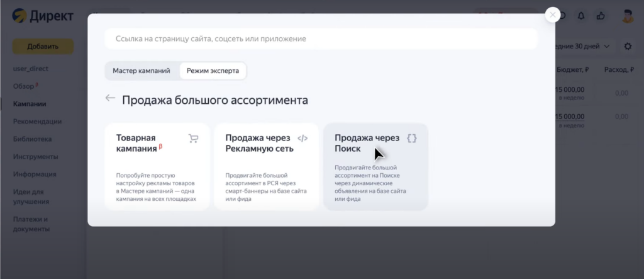Open Библиотека sidebar section
Viewport: 644px width, 279px height.
pyautogui.click(x=33, y=139)
